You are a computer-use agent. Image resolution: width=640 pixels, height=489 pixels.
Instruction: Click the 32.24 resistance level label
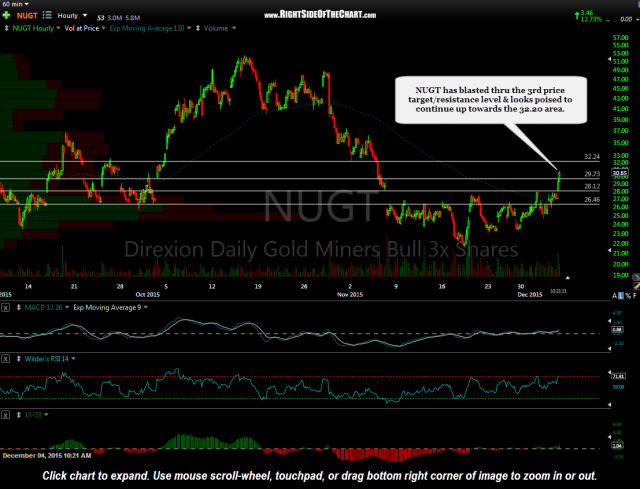[592, 157]
